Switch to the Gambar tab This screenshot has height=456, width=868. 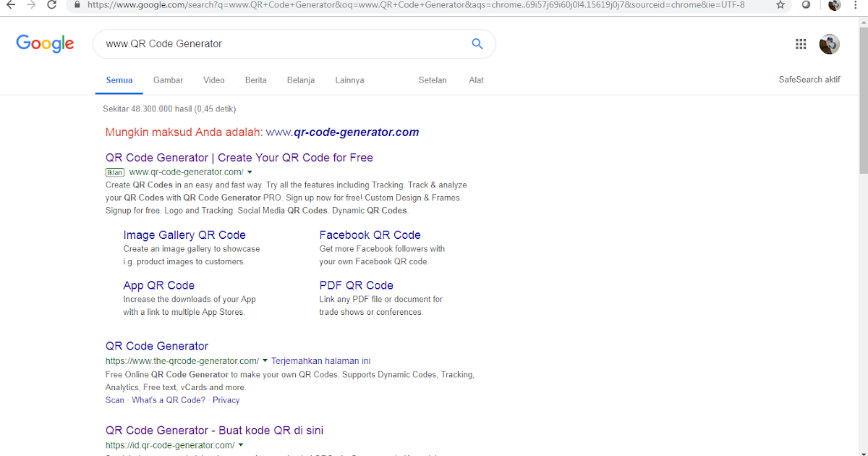(168, 80)
